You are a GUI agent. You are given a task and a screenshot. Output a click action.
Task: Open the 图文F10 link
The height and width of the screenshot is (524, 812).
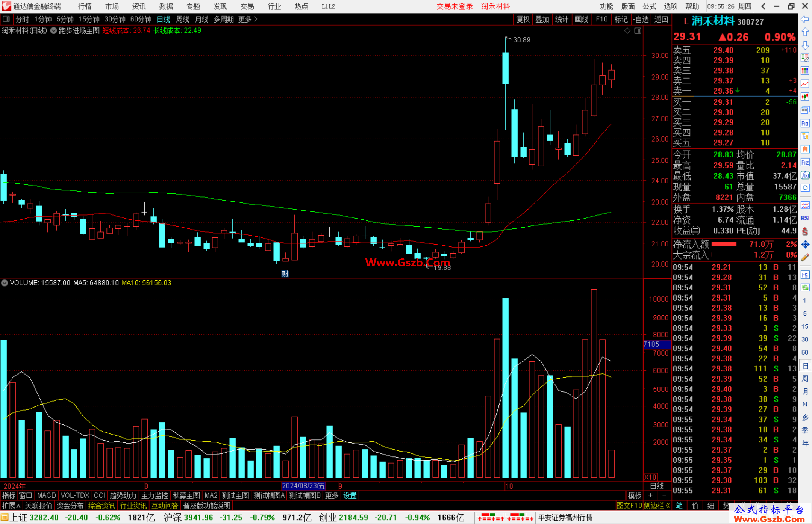(629, 506)
